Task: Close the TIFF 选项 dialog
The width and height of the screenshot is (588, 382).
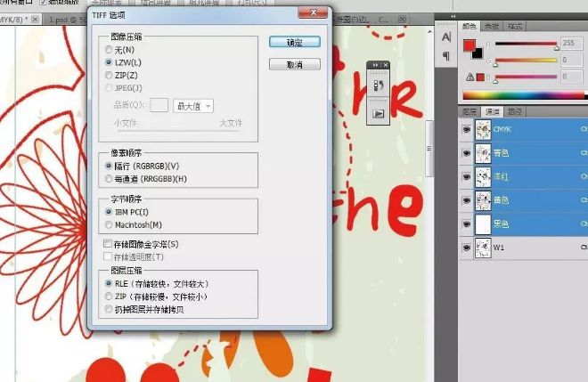Action: click(314, 12)
